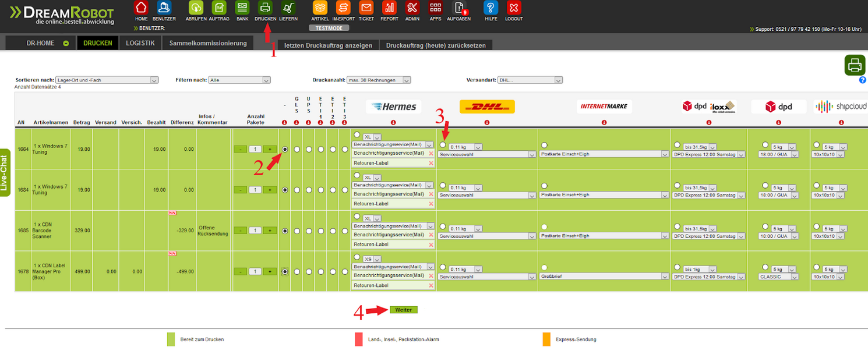Open the DR-HOME tab
Viewport: 868px width, 361px height.
[x=41, y=43]
